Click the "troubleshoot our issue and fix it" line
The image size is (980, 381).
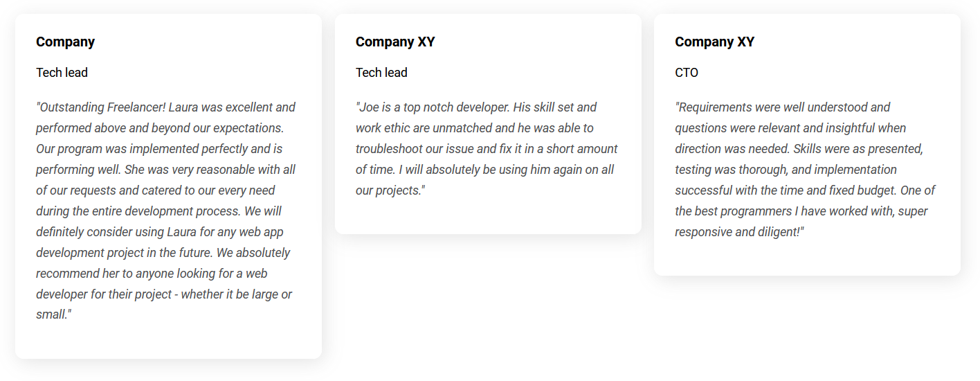point(487,149)
